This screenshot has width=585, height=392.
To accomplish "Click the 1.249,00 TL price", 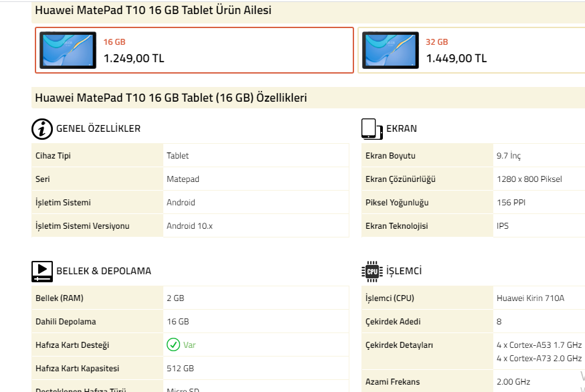I will coord(134,59).
